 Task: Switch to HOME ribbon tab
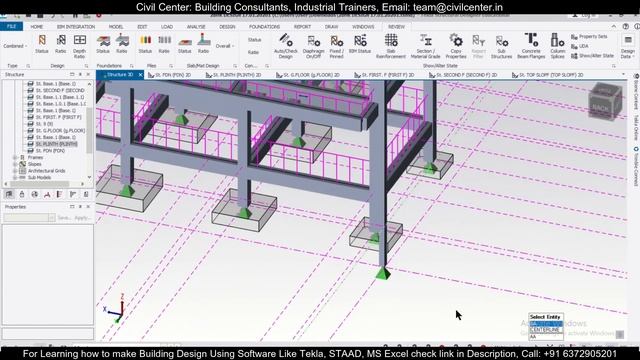point(37,27)
